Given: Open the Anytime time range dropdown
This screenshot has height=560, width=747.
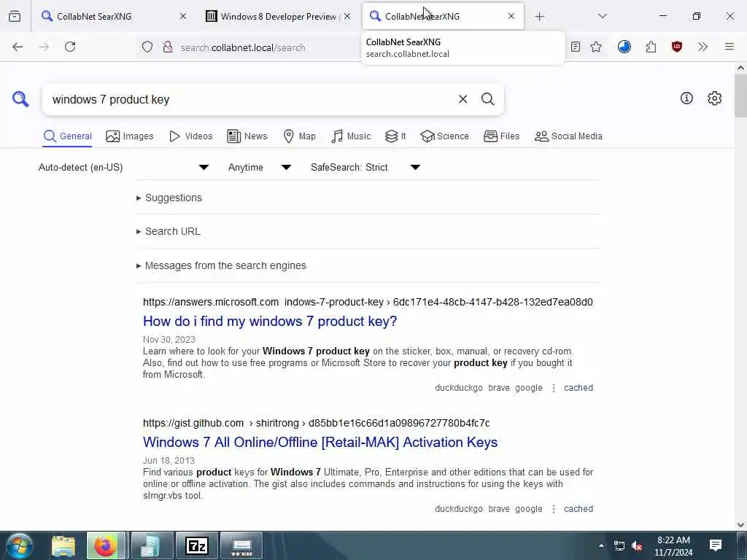Looking at the screenshot, I should click(260, 167).
